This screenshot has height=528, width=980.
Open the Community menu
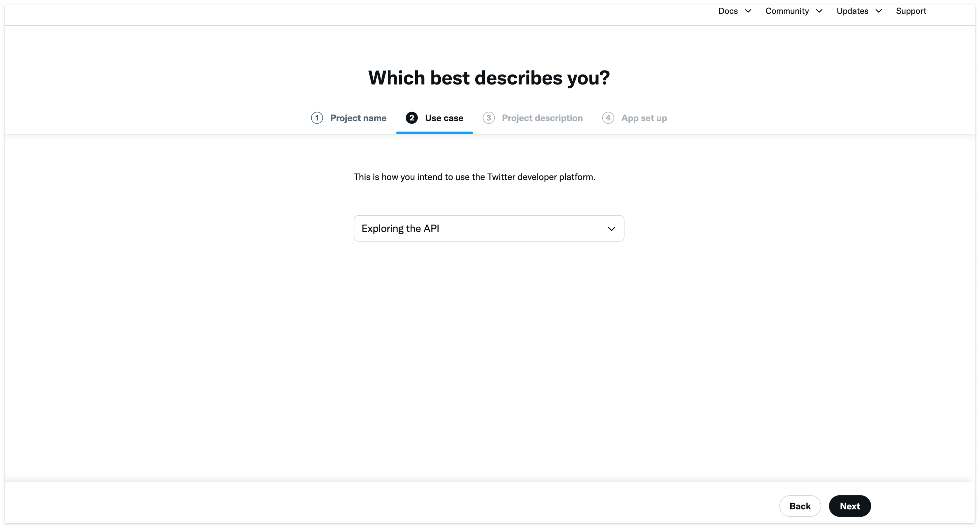[787, 11]
